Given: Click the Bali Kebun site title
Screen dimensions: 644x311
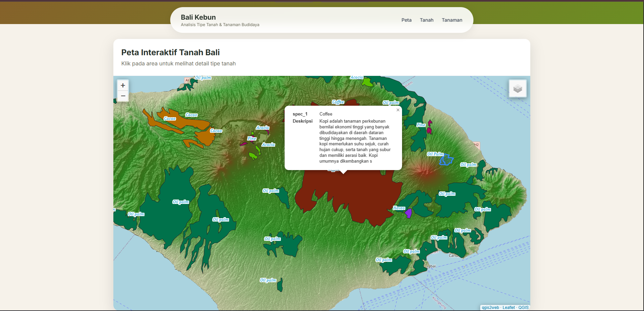Looking at the screenshot, I should [x=198, y=17].
